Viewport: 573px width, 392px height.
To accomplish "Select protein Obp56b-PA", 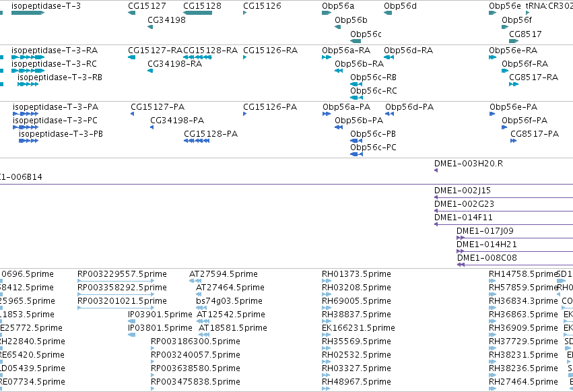I will pos(359,121).
